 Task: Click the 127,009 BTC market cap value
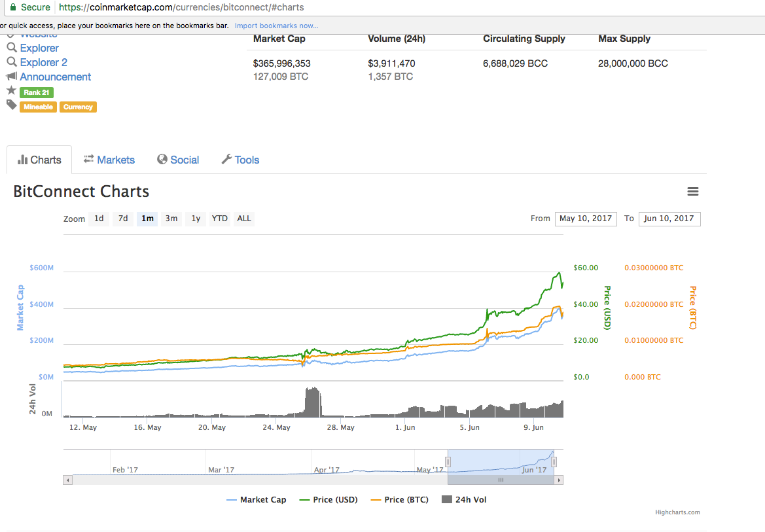coord(281,77)
